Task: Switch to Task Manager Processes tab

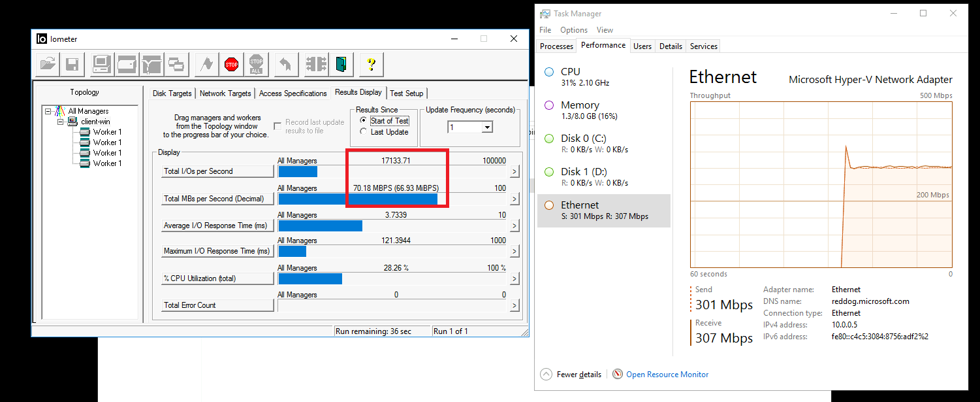Action: click(557, 46)
